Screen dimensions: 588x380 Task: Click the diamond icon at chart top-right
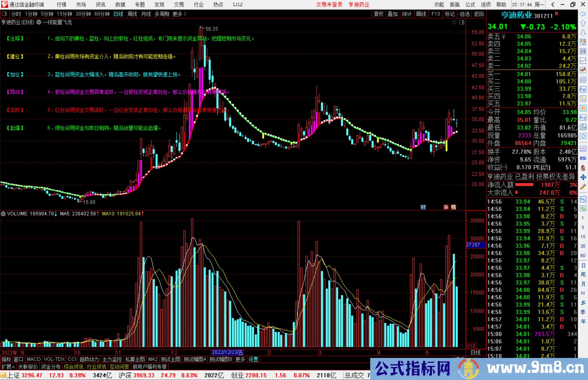coord(454,22)
